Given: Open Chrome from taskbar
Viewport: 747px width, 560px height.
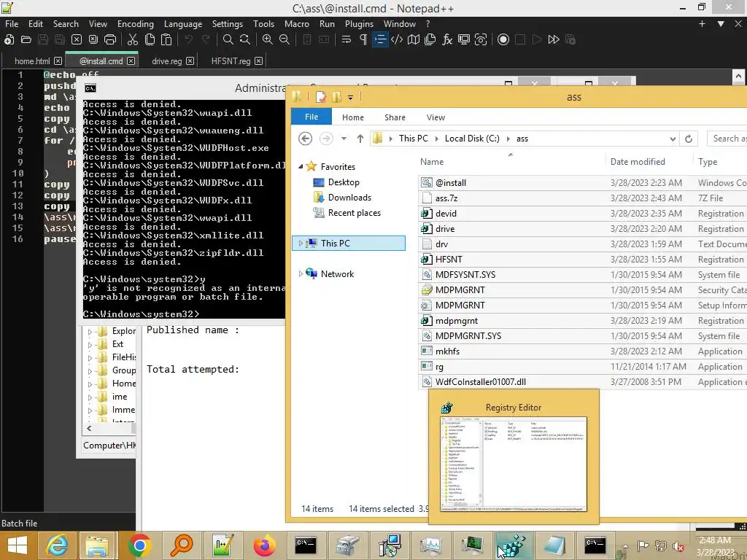Looking at the screenshot, I should [x=139, y=545].
